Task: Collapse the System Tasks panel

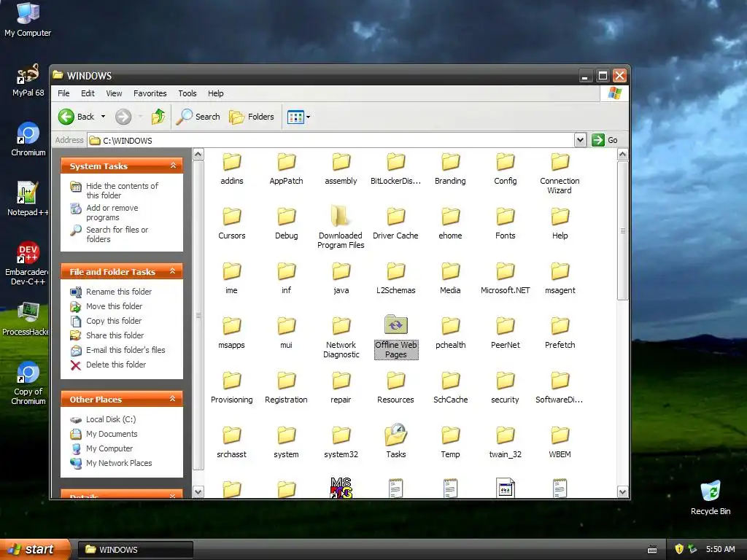Action: click(x=173, y=166)
